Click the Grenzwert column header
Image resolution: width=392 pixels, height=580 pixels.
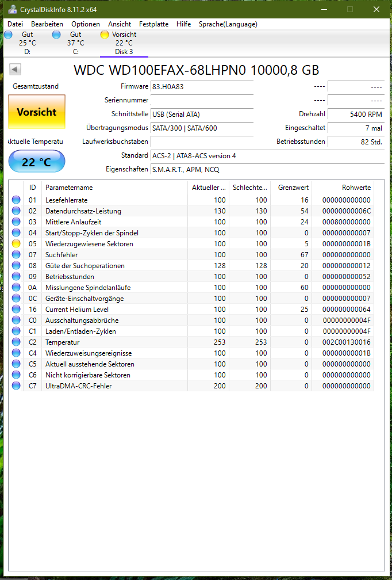point(291,188)
